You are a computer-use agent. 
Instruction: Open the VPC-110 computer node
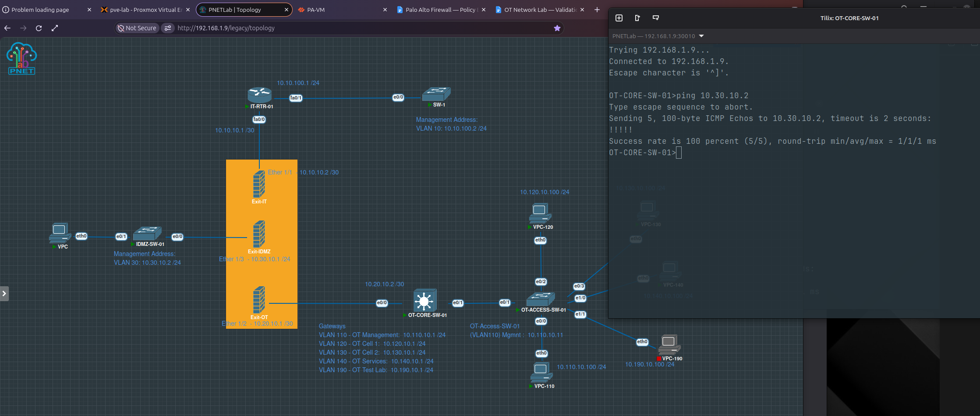click(541, 373)
